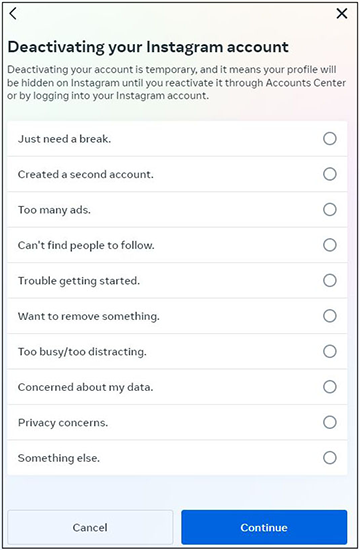360x550 pixels.
Task: Select the 'Just need a break' radio button
Action: 330,139
